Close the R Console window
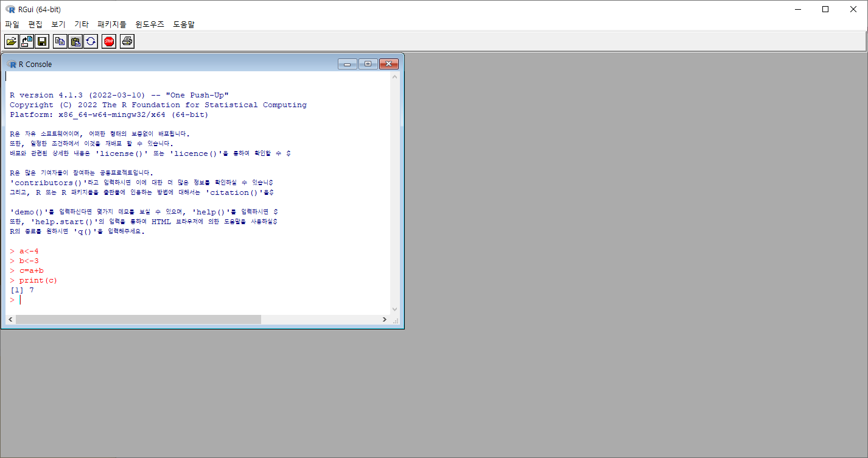Screen dimensions: 868x458 (389, 64)
